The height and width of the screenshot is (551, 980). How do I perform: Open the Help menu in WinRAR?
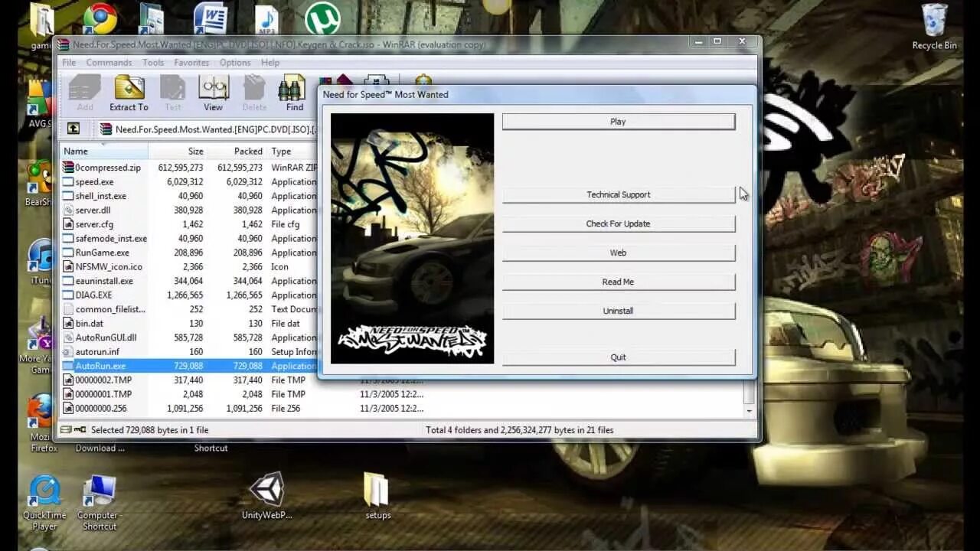point(270,63)
